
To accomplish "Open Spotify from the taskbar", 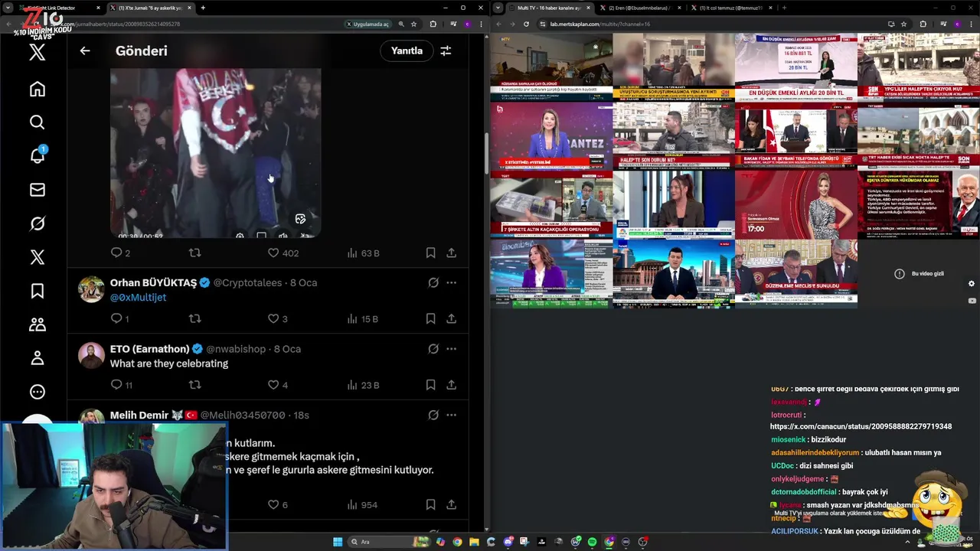I will coord(592,542).
